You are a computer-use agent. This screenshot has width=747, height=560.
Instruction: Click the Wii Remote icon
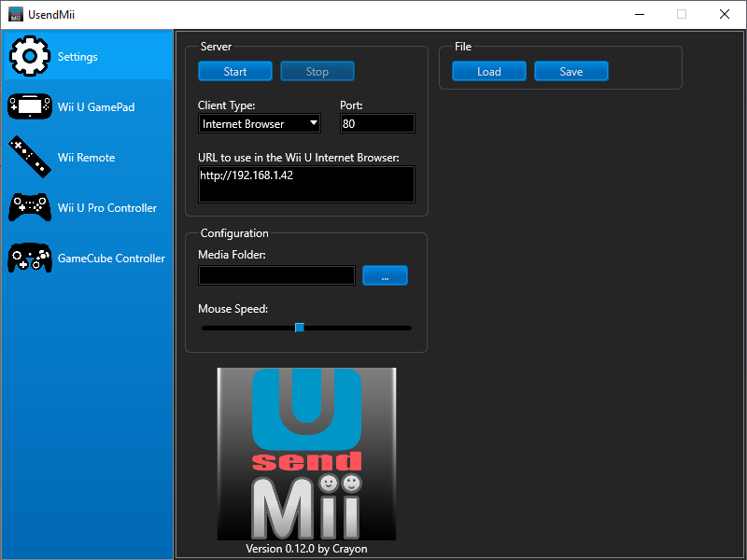30,158
